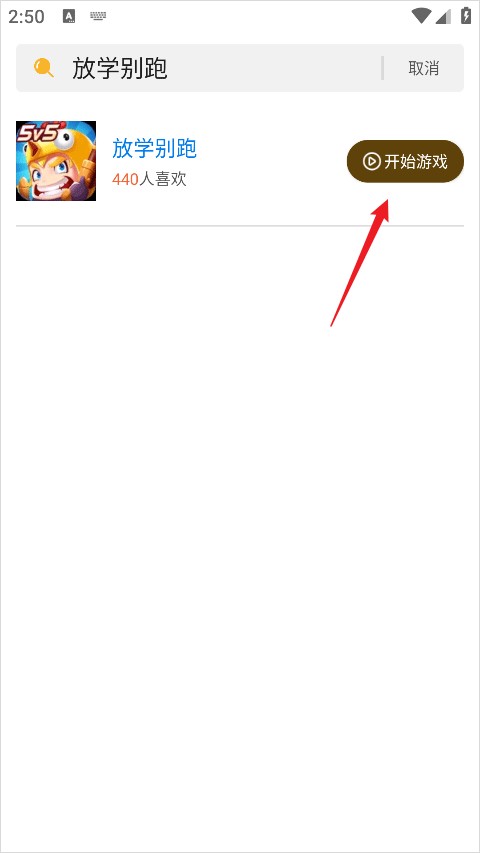Click the vertical divider beside 取消
The height and width of the screenshot is (853, 480).
click(383, 68)
